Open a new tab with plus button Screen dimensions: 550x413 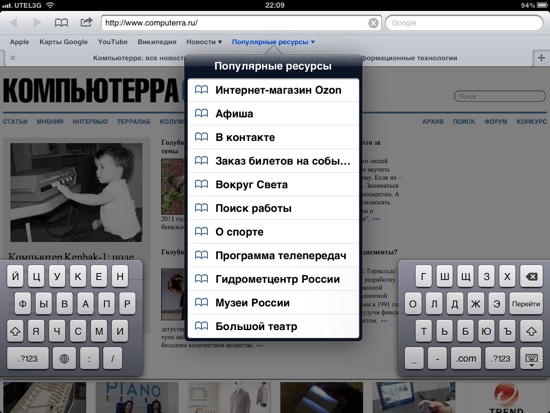541,58
